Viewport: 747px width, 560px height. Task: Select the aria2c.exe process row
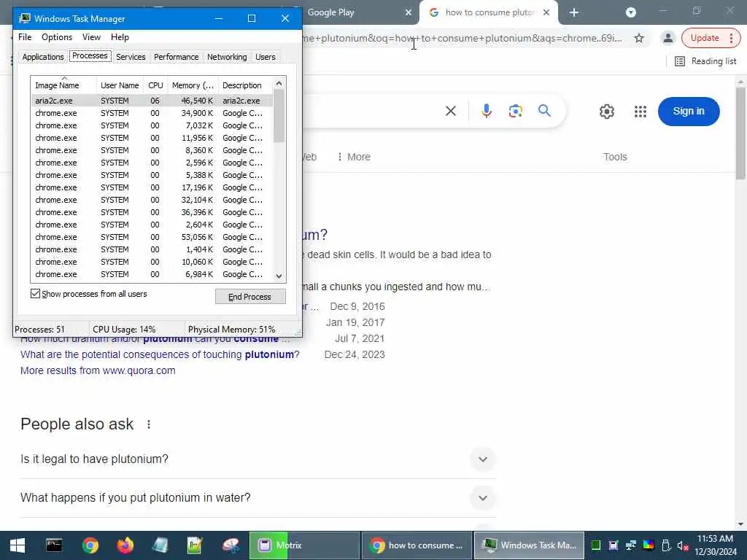[x=152, y=101]
